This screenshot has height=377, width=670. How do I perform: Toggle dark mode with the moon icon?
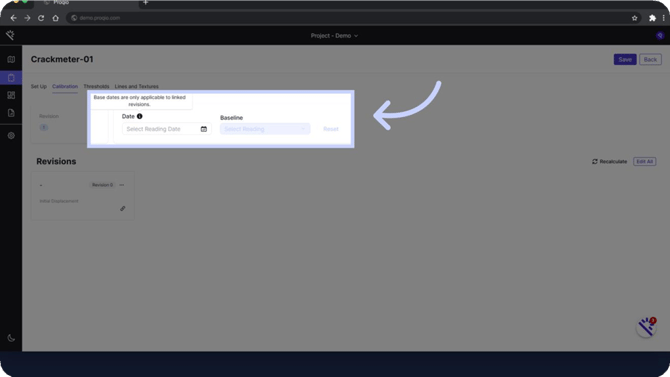11,338
